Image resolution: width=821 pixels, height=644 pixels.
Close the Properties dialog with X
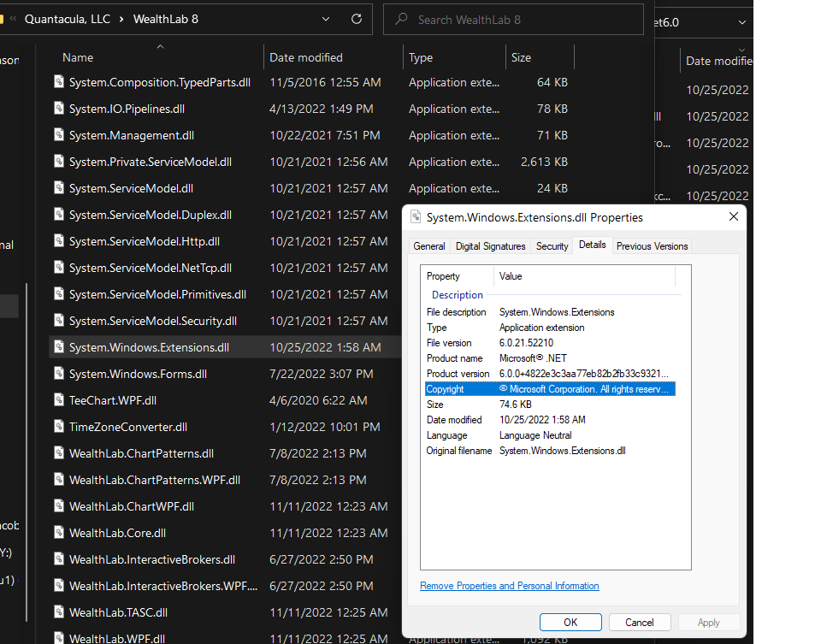734,216
